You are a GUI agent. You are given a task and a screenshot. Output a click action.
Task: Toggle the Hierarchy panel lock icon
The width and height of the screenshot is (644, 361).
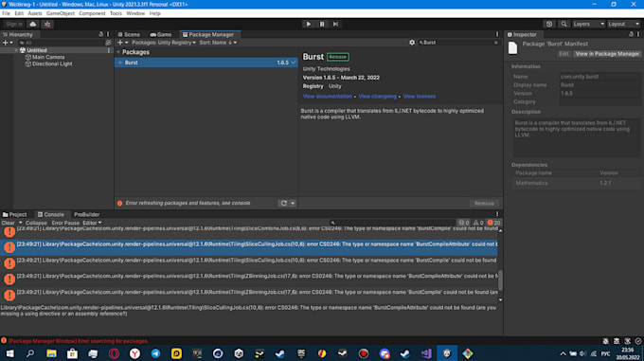pos(101,34)
